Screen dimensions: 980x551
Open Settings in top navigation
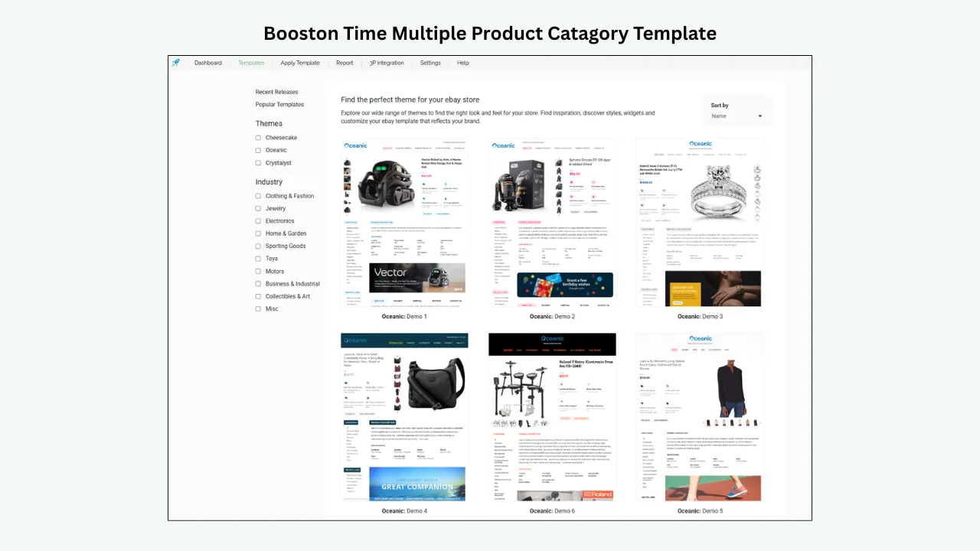(430, 63)
